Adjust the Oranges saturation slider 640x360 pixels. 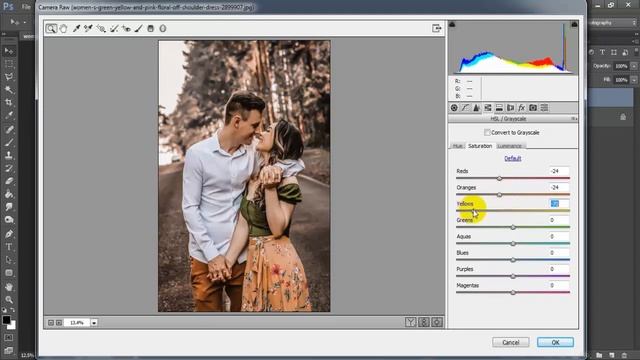click(x=499, y=195)
